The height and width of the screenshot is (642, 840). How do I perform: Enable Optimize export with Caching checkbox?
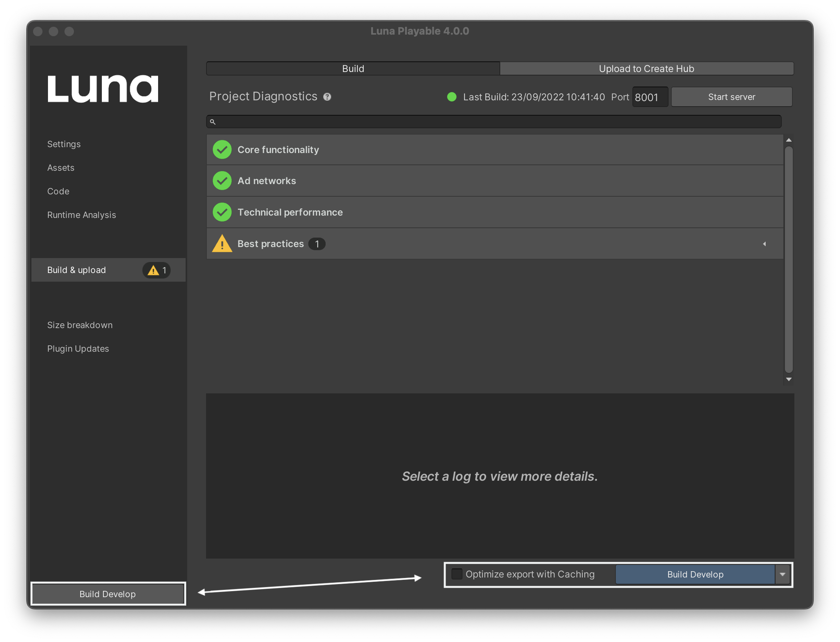[457, 574]
